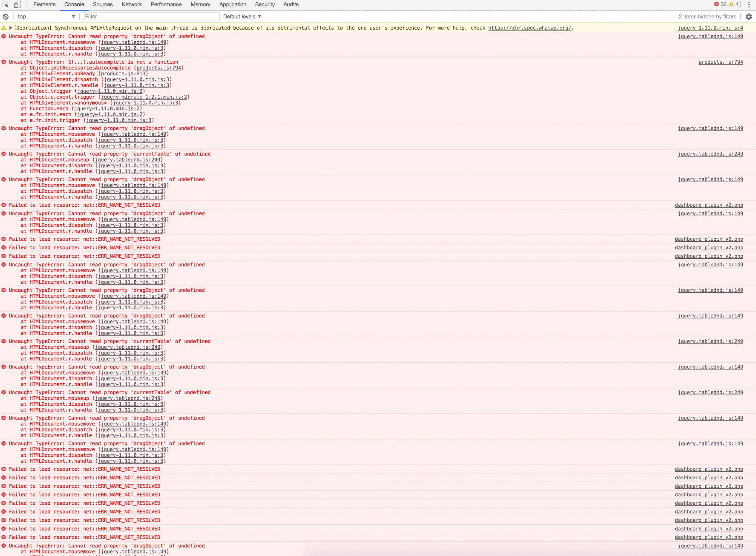Image resolution: width=756 pixels, height=556 pixels.
Task: Click the 2 items hidden by filters text
Action: click(x=707, y=16)
